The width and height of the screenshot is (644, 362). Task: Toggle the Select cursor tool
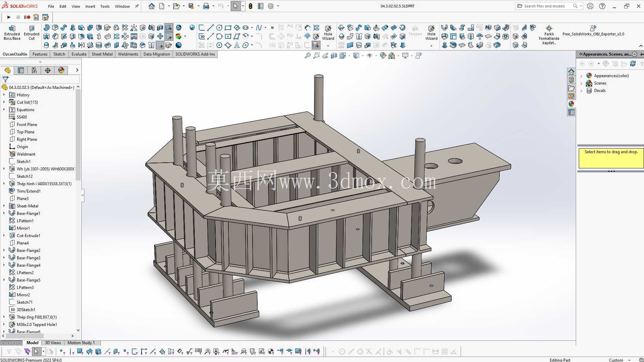coord(236,6)
